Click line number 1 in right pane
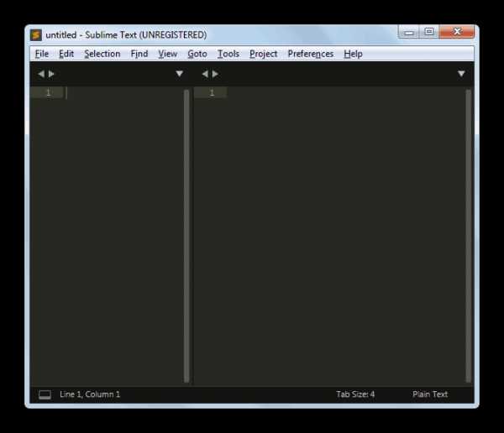The width and height of the screenshot is (504, 433). coord(212,92)
